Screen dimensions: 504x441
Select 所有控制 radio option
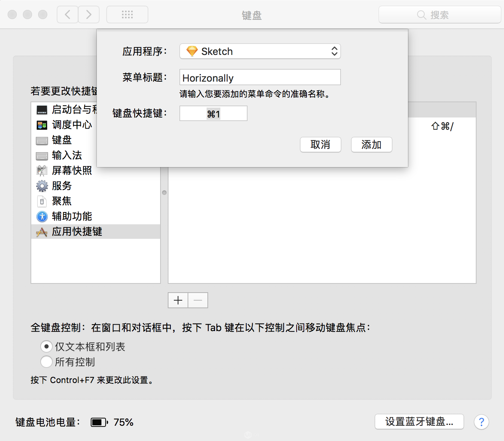47,362
